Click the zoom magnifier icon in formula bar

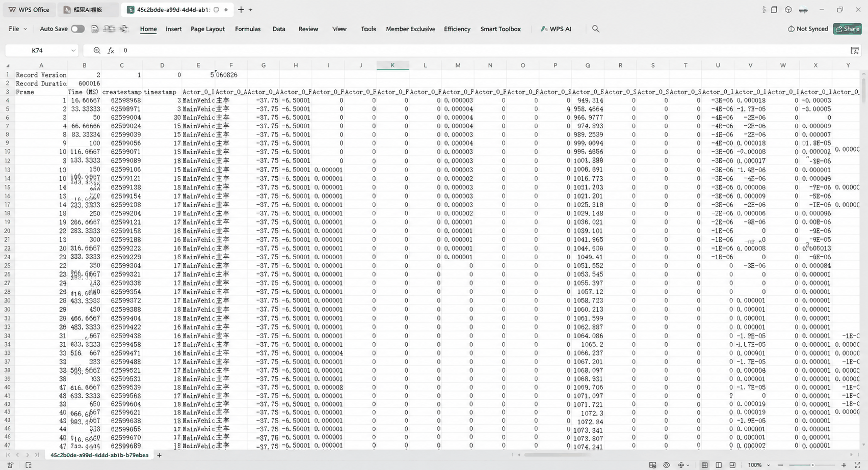point(97,50)
